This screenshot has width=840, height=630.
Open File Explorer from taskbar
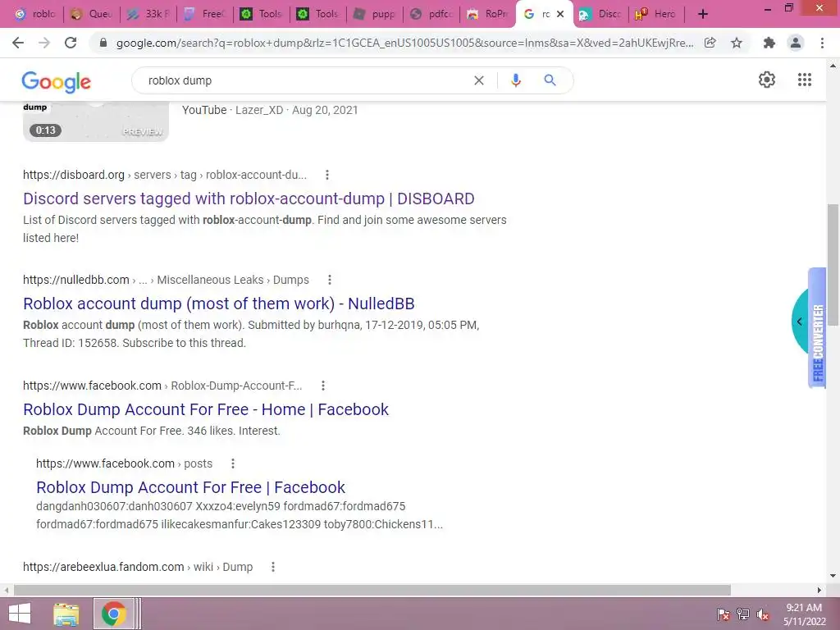pyautogui.click(x=66, y=614)
